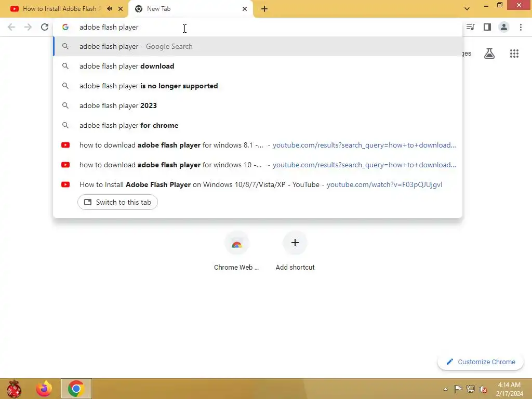The width and height of the screenshot is (532, 399).
Task: Reload the page with the refresh icon
Action: click(45, 27)
